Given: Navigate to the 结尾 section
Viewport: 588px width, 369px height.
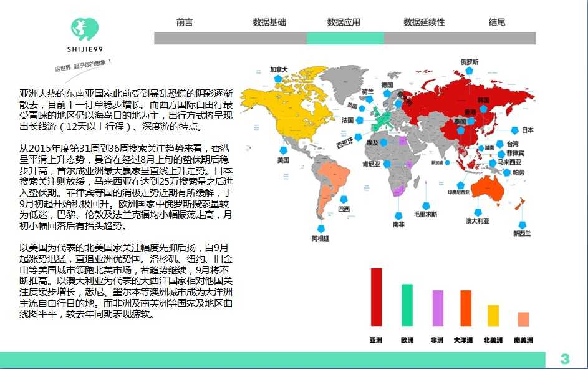Looking at the screenshot, I should pyautogui.click(x=497, y=22).
